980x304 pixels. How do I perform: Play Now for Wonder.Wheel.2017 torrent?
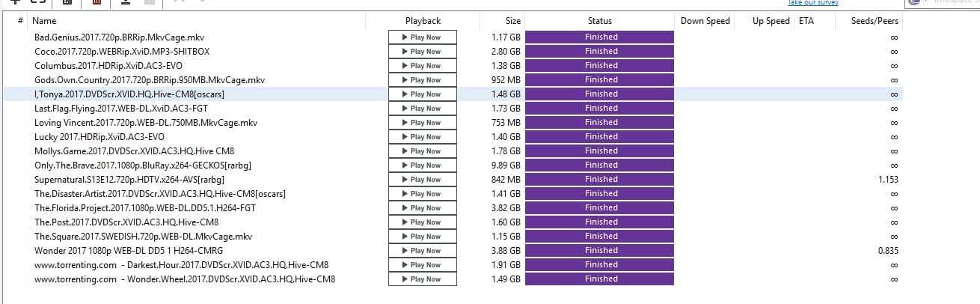pos(423,279)
